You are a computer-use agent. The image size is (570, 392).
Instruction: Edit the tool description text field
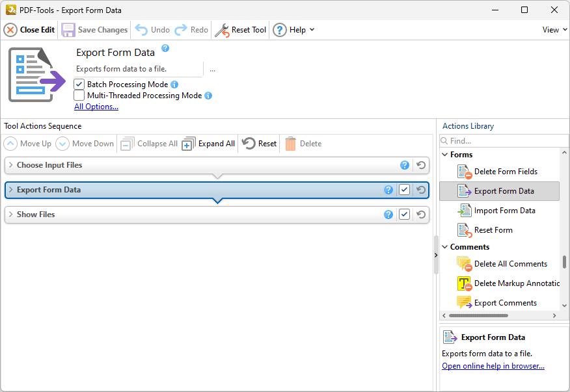[138, 69]
